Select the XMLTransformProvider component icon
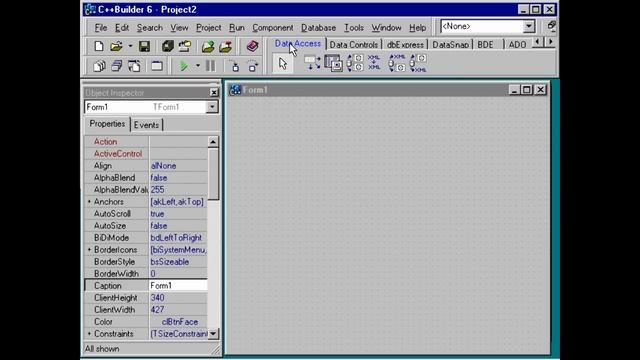The image size is (640, 360). (396, 63)
